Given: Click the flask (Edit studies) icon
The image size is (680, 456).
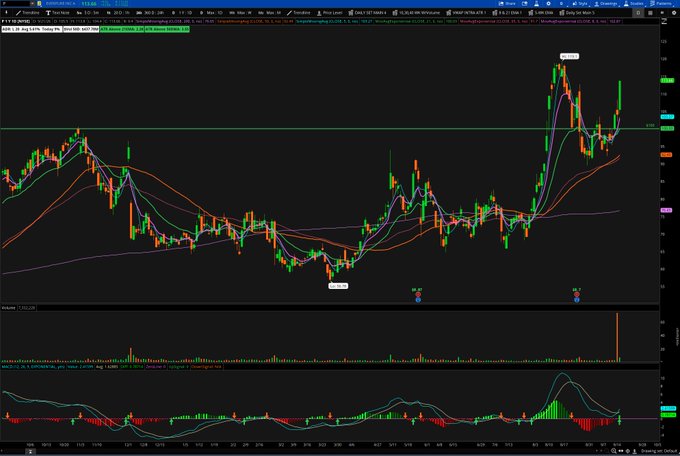Looking at the screenshot, I should click(x=536, y=3).
